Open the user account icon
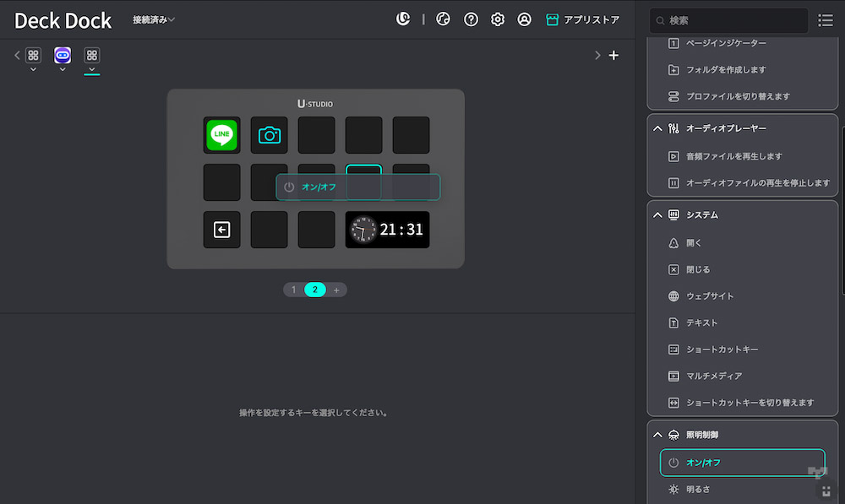This screenshot has height=504, width=845. coord(525,19)
